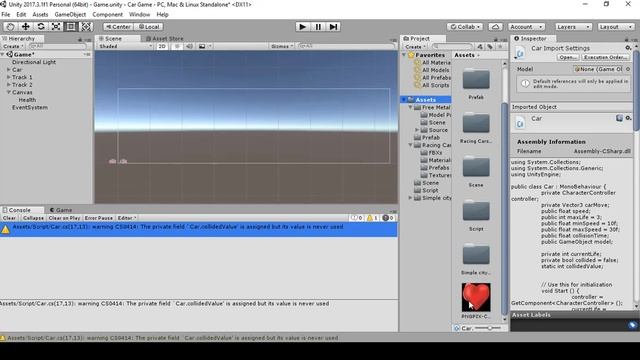Toggle the Center pivot mode
Viewport: 640px width, 360px height.
coord(118,27)
